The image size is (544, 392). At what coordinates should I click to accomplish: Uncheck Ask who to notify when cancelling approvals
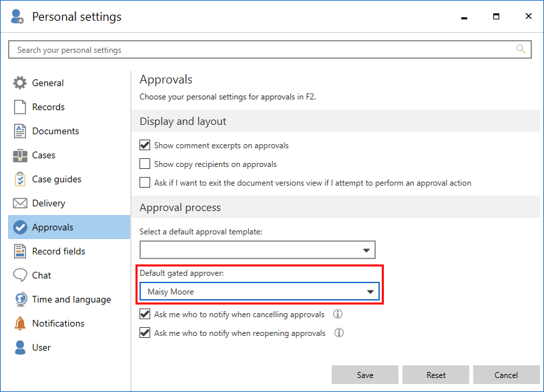pyautogui.click(x=145, y=314)
